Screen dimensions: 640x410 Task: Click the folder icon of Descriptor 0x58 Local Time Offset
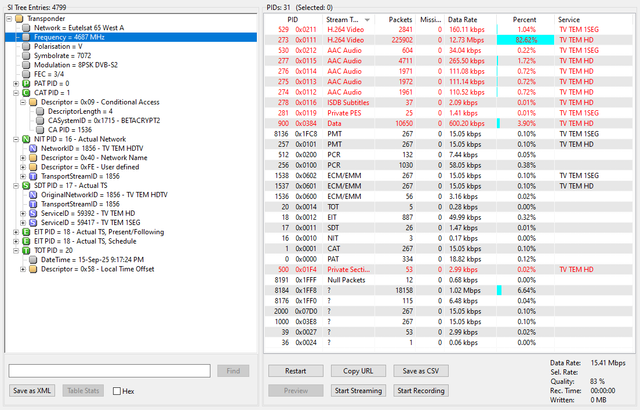(x=33, y=269)
